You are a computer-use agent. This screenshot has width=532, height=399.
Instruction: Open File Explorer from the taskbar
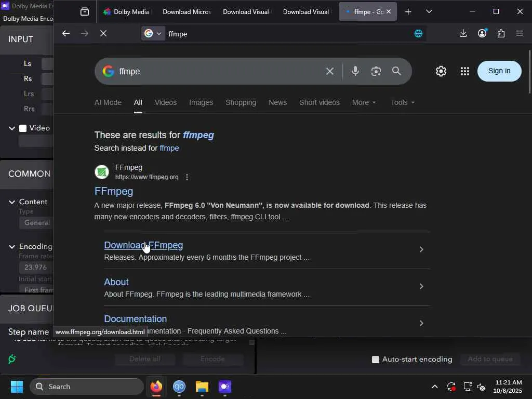point(202,387)
